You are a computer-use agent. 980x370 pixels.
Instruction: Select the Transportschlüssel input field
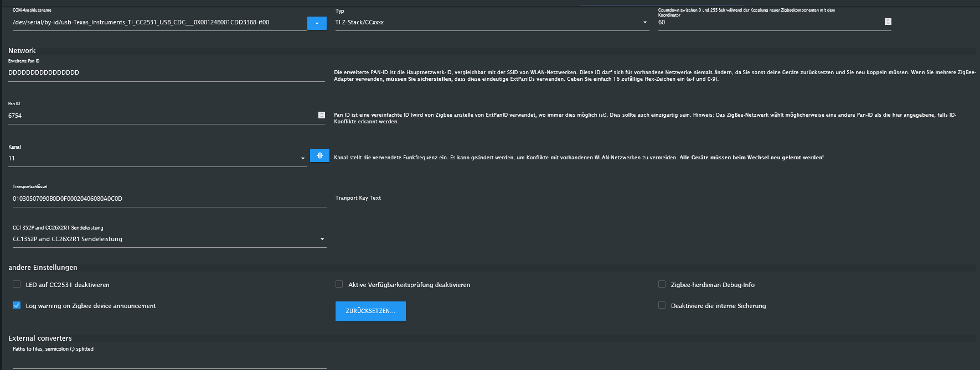coord(169,199)
